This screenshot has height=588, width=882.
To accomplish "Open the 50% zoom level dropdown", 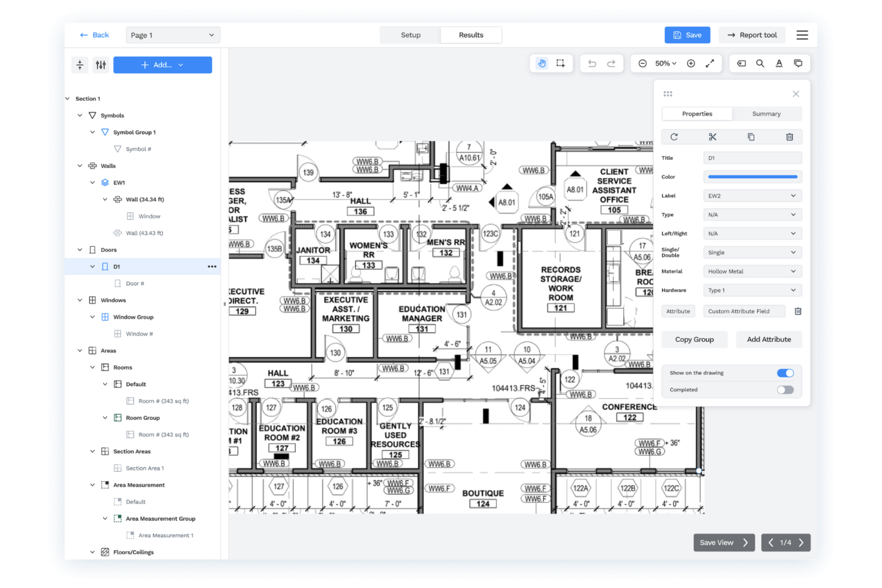I will 666,63.
